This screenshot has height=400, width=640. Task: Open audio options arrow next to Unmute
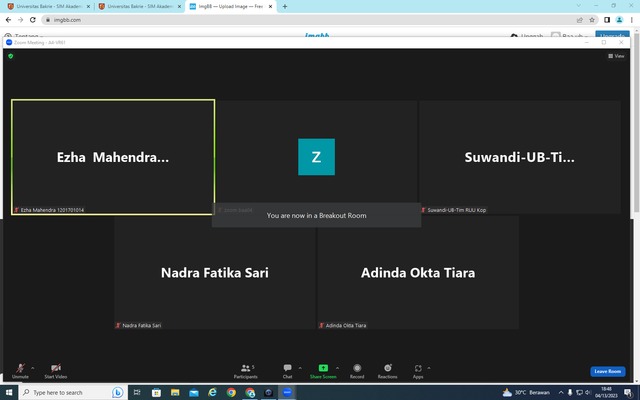[33, 368]
